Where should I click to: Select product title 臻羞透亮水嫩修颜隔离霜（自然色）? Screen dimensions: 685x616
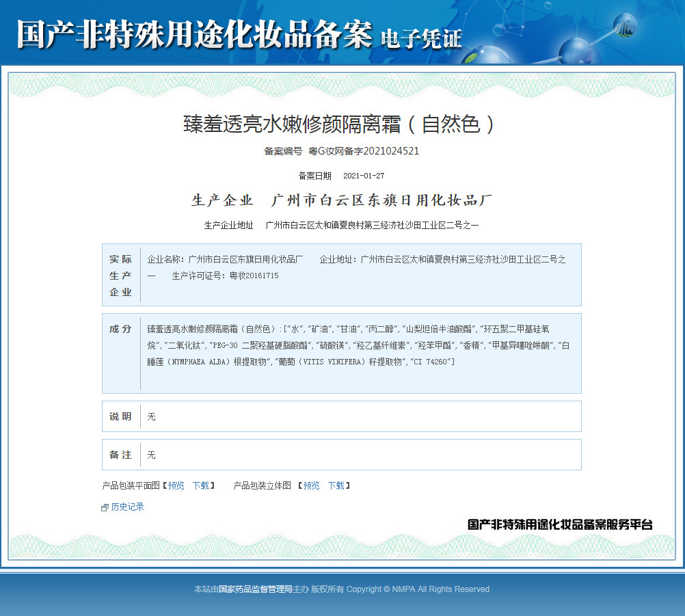[x=339, y=124]
